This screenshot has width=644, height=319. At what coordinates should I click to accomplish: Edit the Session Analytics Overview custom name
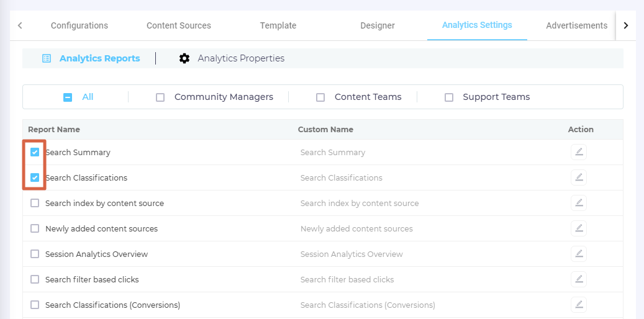pyautogui.click(x=578, y=254)
